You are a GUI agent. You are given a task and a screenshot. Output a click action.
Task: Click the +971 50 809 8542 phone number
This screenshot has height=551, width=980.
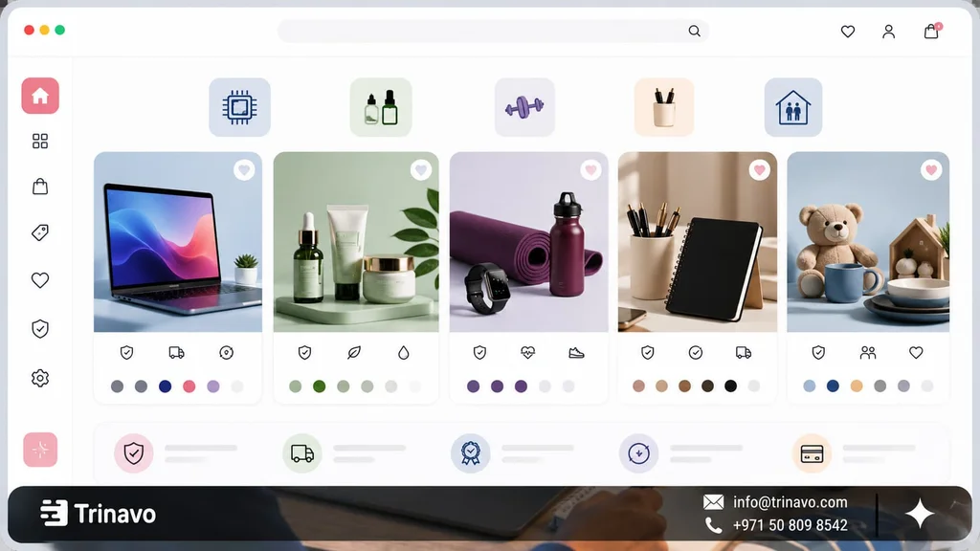tap(790, 525)
